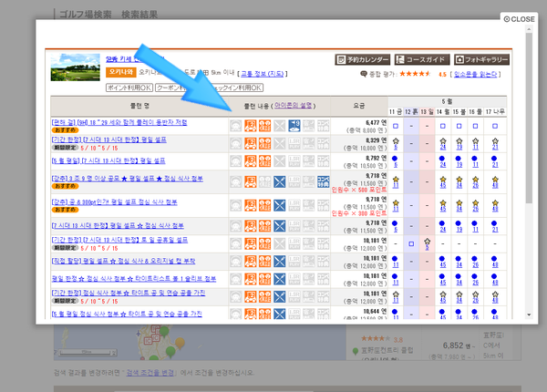Click the '12 토' Saturday column header

[x=411, y=111]
